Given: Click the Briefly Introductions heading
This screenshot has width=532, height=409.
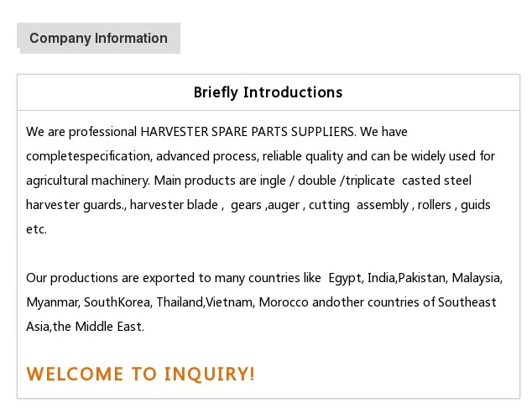Looking at the screenshot, I should point(268,92).
